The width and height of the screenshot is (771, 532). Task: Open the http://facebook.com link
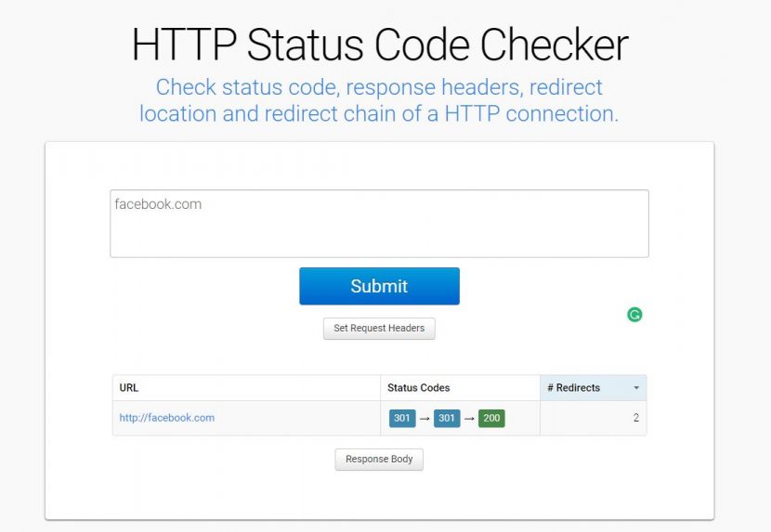[x=167, y=419]
